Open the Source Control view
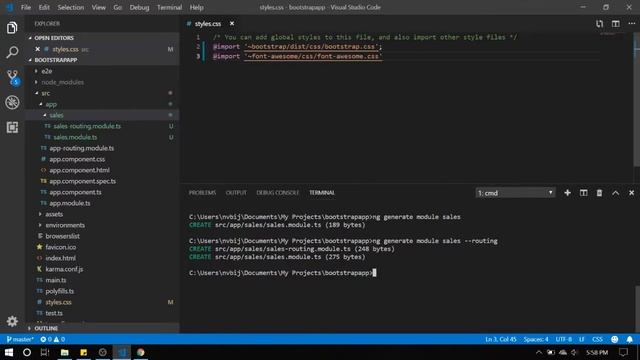Viewport: 640px width, 360px height. tap(12, 77)
